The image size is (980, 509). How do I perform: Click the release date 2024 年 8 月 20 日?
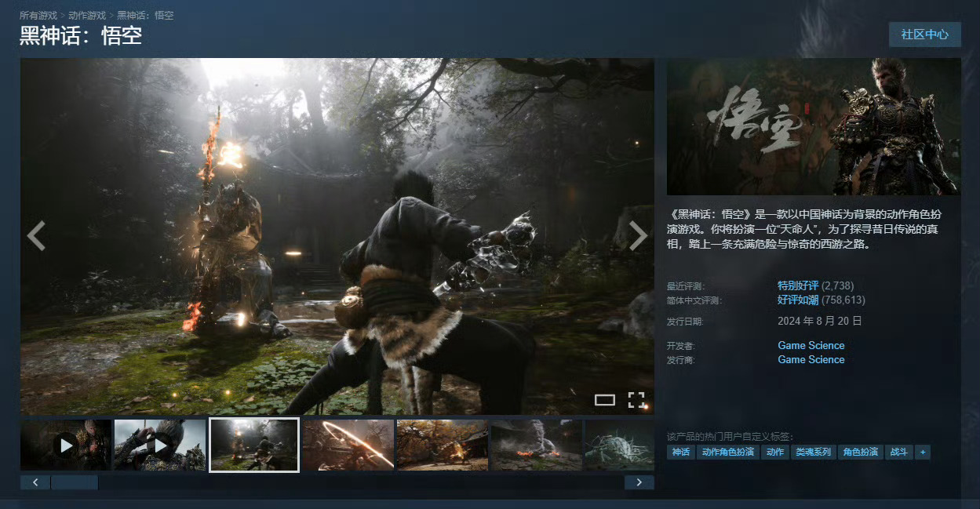(820, 321)
